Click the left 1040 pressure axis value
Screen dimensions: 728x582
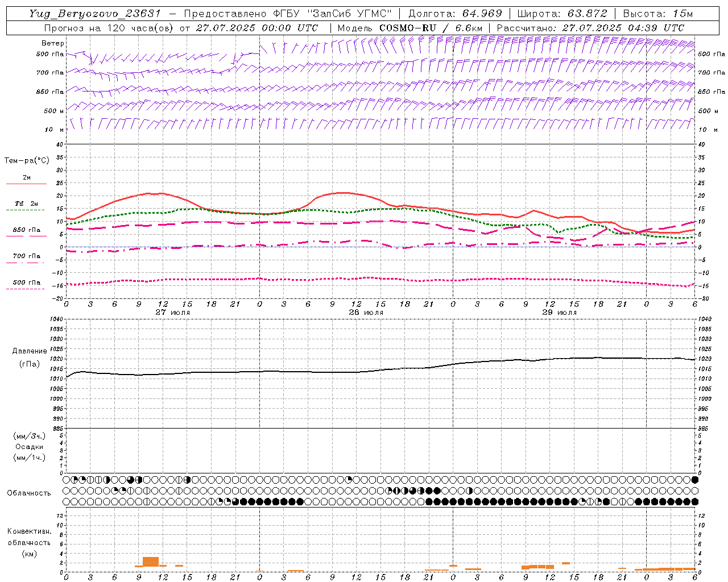[x=56, y=319]
